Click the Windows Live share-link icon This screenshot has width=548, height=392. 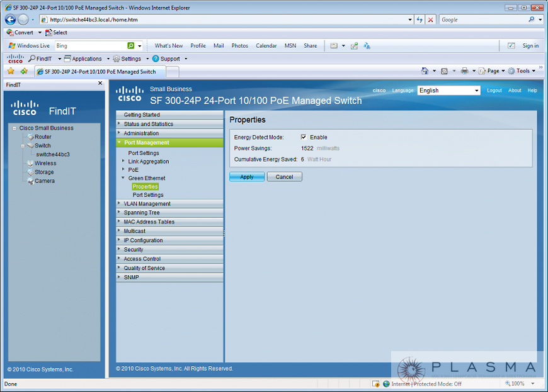(x=354, y=46)
